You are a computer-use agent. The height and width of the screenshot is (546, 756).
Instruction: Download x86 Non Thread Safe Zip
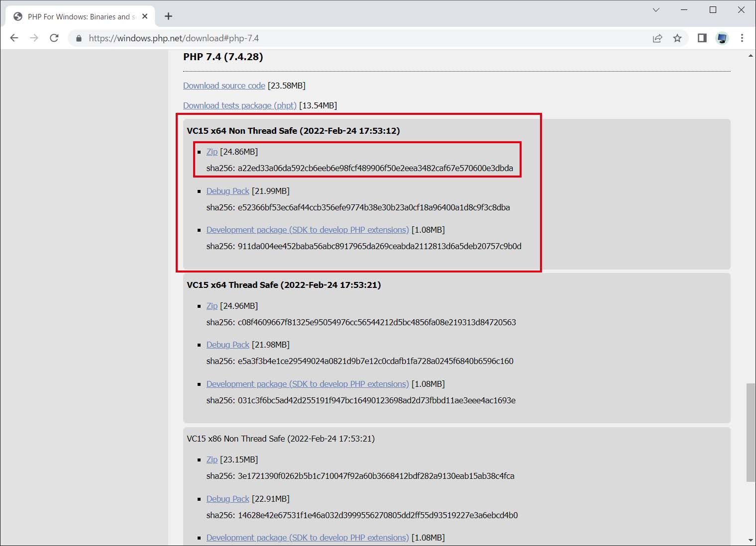coord(212,459)
